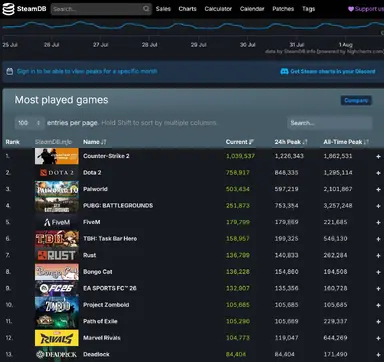Select the current player count 1,039,537
Image resolution: width=384 pixels, height=362 pixels.
point(240,156)
